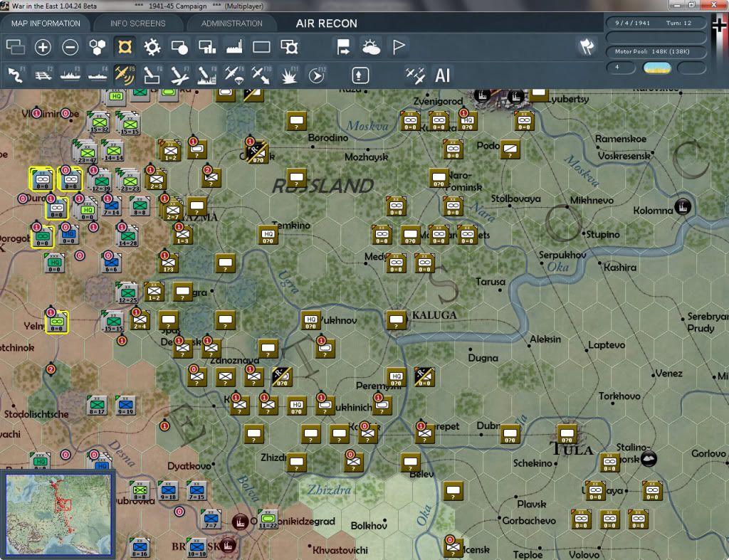Click the Stalinogorsk port icon
The width and height of the screenshot is (729, 560).
click(x=649, y=459)
